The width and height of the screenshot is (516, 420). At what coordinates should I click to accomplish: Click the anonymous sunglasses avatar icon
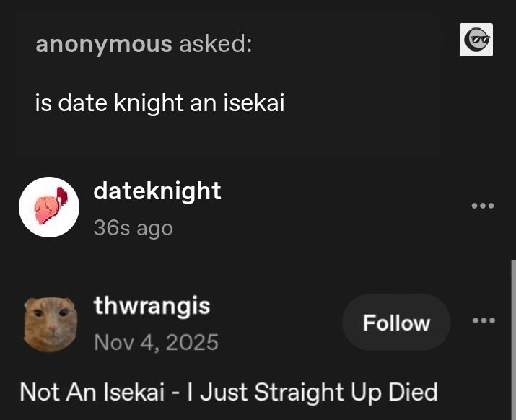click(476, 40)
